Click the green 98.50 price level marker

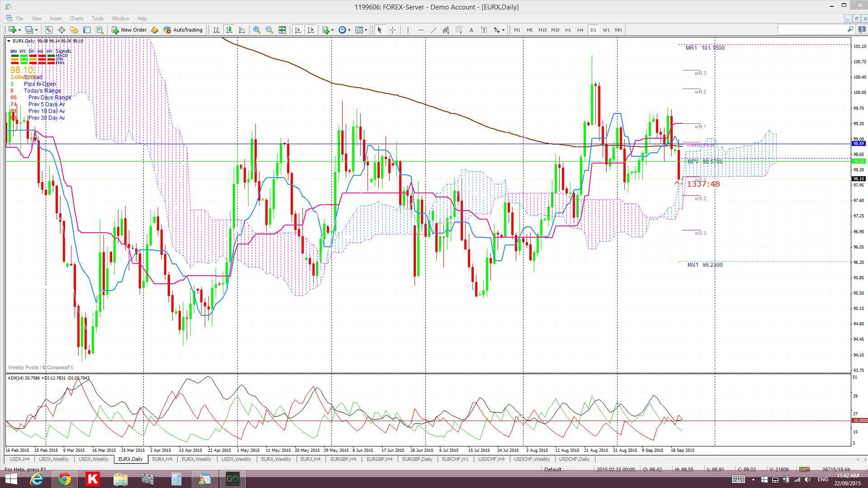859,161
